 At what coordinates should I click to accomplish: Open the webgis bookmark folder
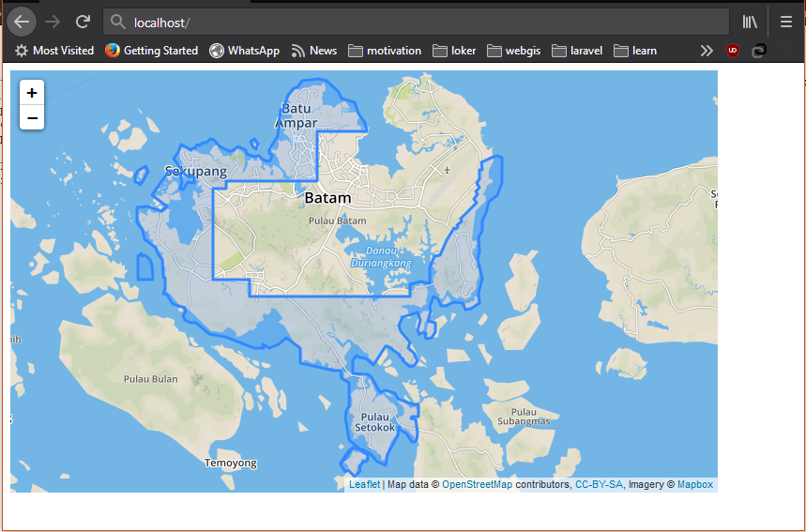(513, 51)
